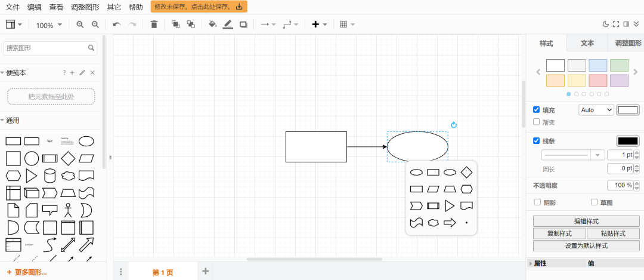Select the cloud shape in the 通用 palette
This screenshot has width=644, height=280.
point(68,176)
